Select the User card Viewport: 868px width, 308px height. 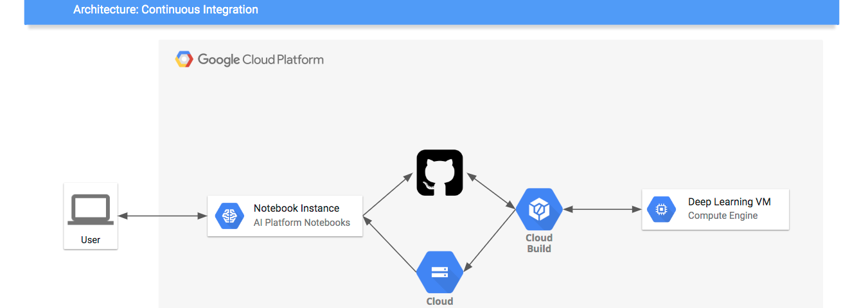(91, 216)
